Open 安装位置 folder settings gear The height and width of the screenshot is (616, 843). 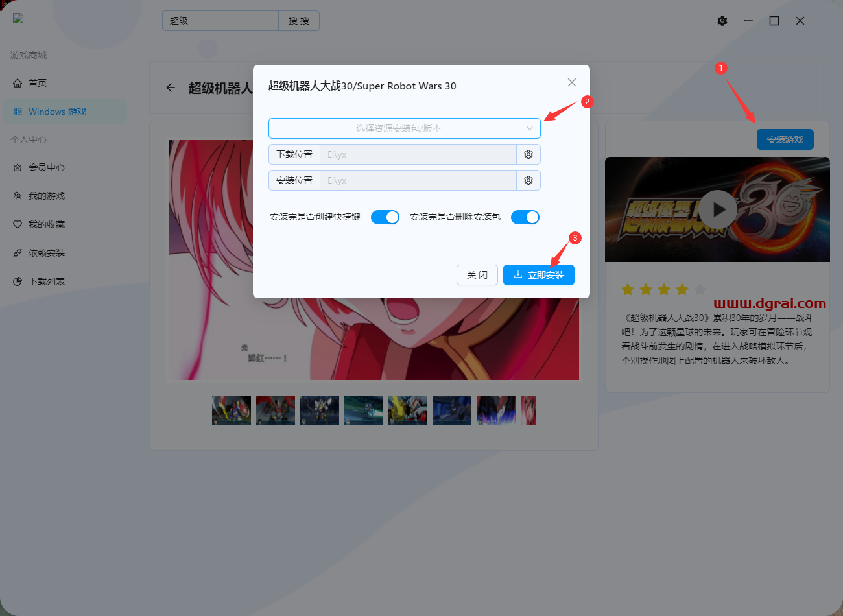pyautogui.click(x=528, y=180)
